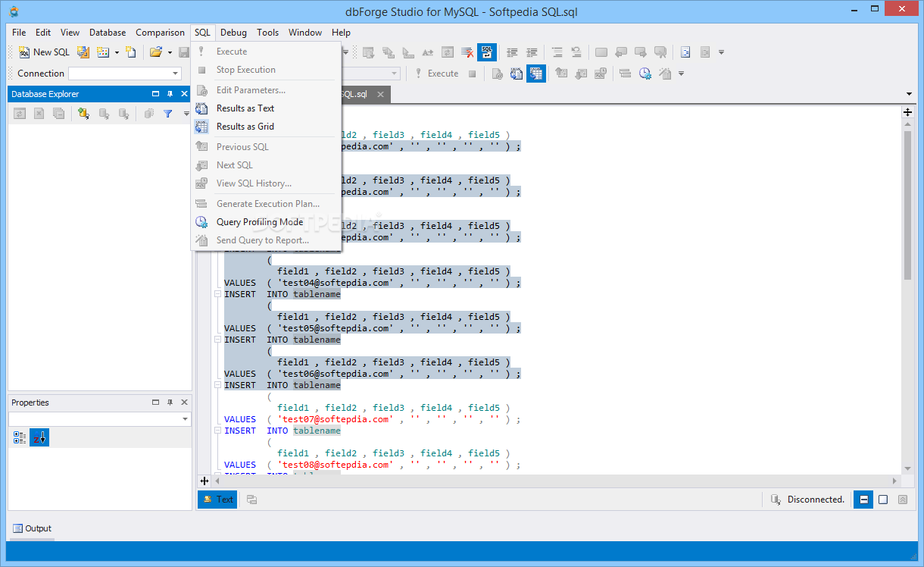Toggle the highlighted SQL word-wrap icon
924x567 pixels.
[486, 52]
